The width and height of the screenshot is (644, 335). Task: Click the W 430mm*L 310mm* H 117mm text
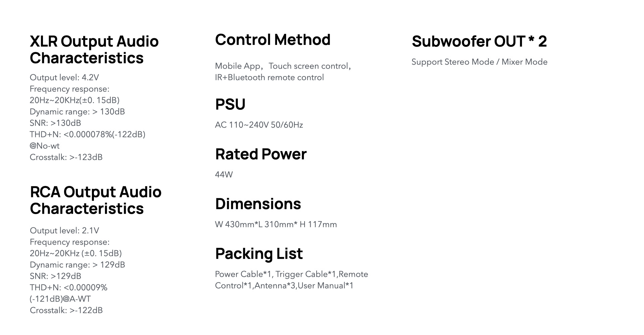coord(276,224)
